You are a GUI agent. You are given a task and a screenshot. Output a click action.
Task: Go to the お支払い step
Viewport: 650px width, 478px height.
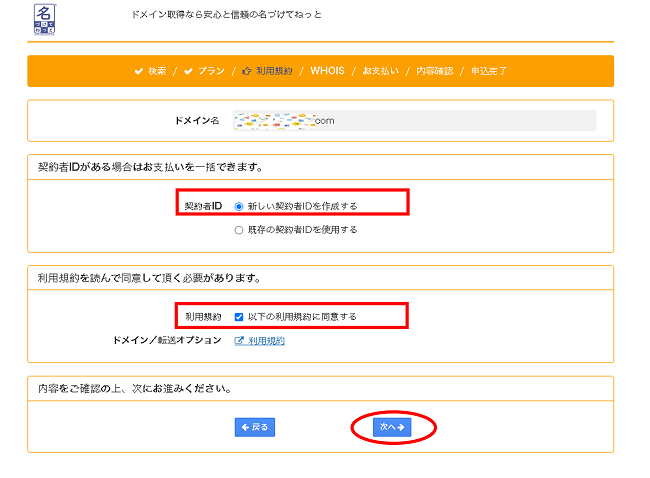tap(380, 71)
